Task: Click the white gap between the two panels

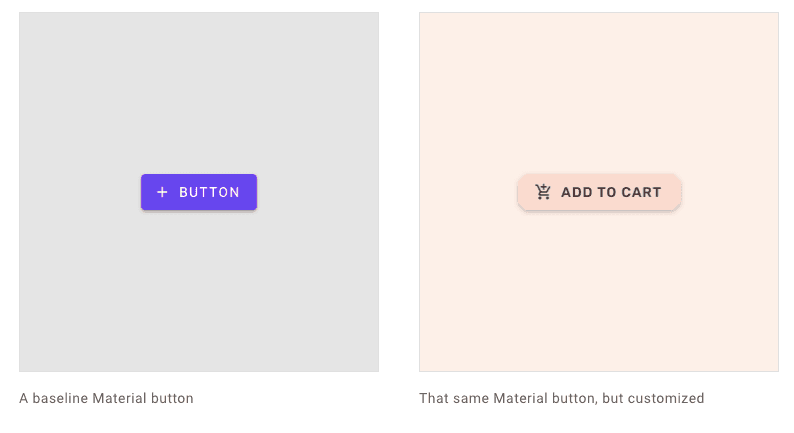Action: pos(399,192)
